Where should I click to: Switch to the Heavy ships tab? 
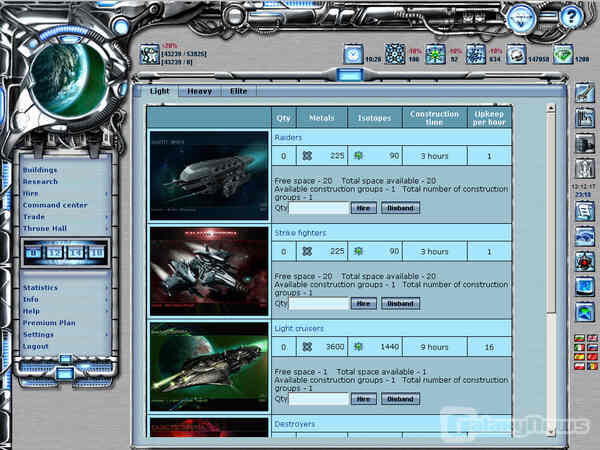[x=201, y=91]
